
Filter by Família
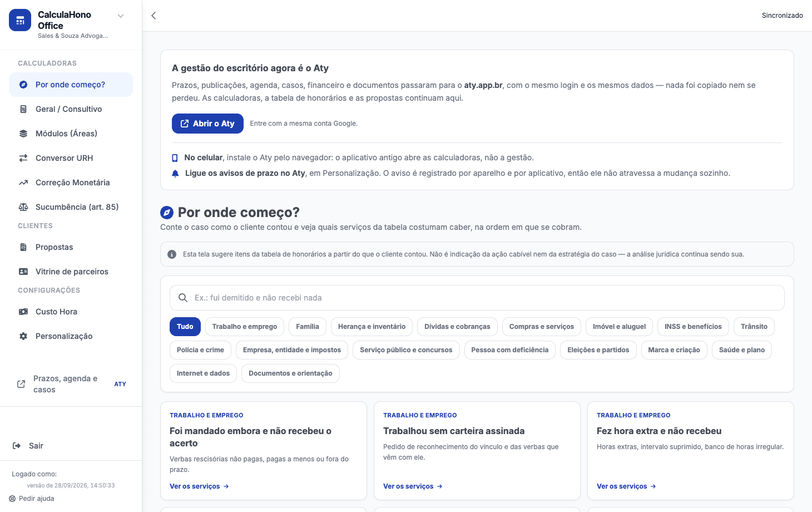(x=308, y=327)
